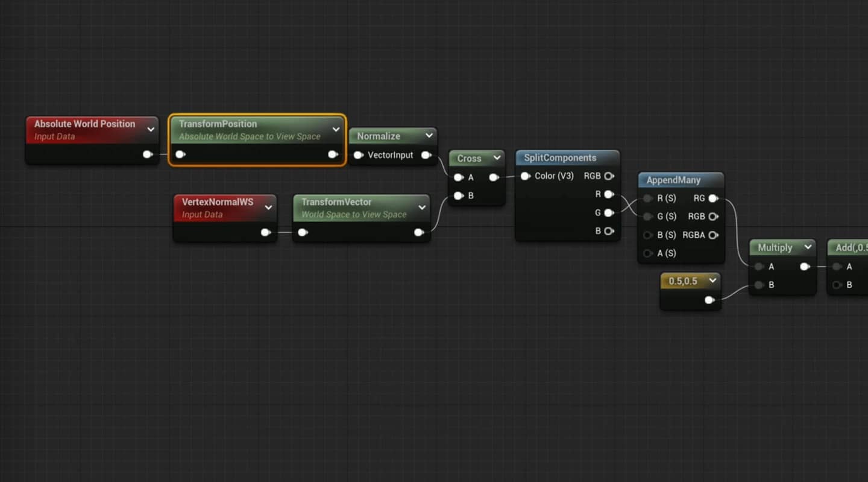Click Add node input pin B
This screenshot has height=482, width=868.
tap(837, 285)
